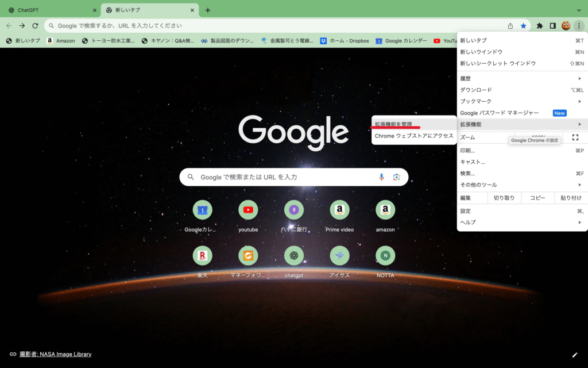Image resolution: width=588 pixels, height=368 pixels.
Task: Open the Prime video shortcut tile
Action: tap(340, 216)
